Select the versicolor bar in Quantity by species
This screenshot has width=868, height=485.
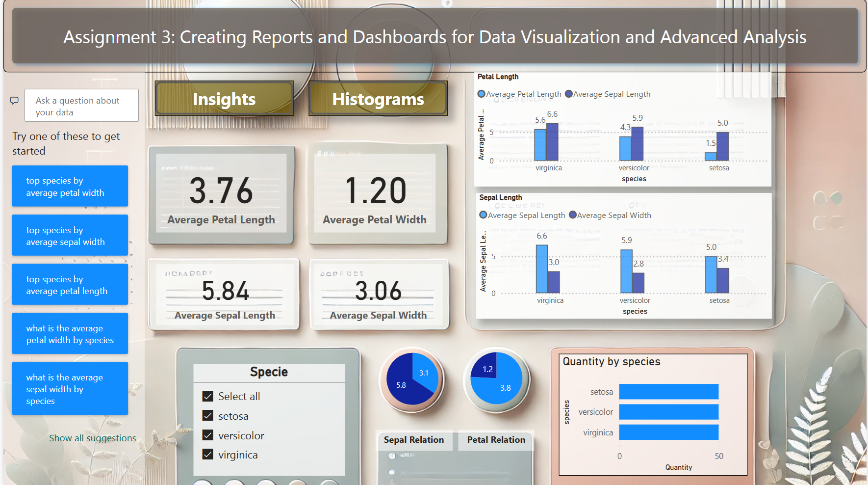point(669,412)
